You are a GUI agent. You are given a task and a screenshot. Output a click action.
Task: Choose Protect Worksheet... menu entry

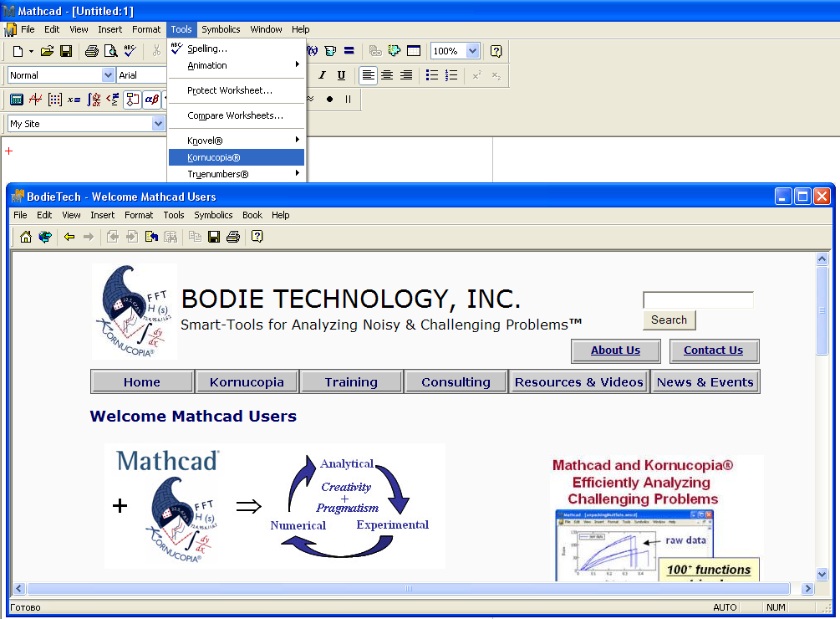click(236, 90)
